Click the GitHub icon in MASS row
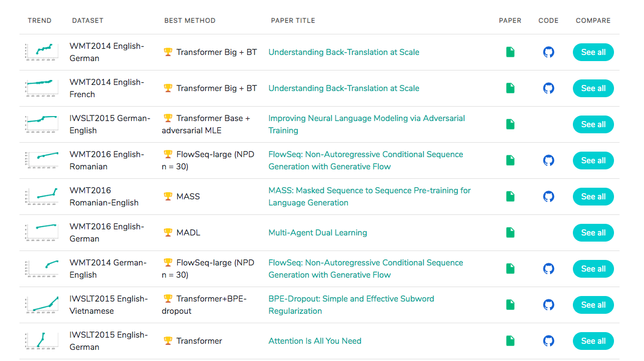This screenshot has width=644, height=361. pyautogui.click(x=548, y=197)
